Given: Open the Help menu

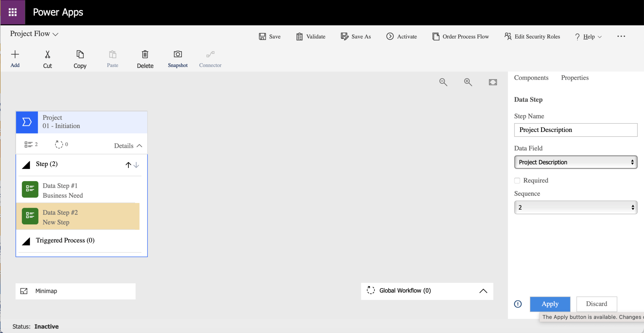Looking at the screenshot, I should [588, 37].
